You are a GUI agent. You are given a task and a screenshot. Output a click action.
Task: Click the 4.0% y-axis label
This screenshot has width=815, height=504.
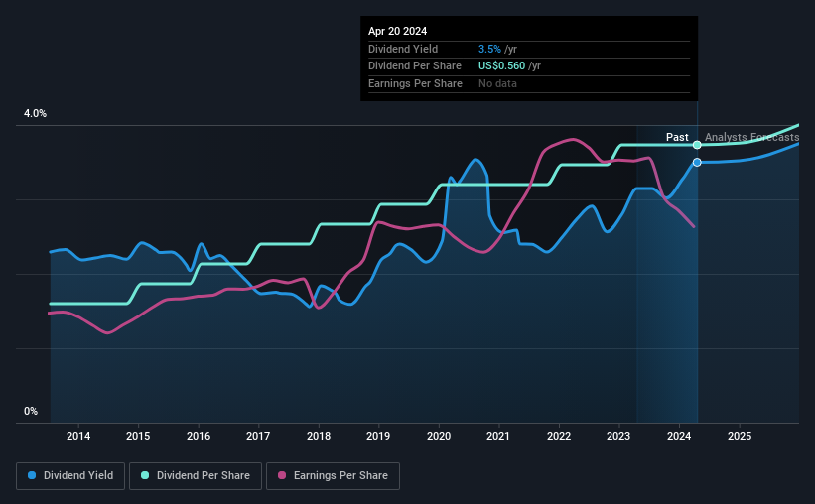click(x=36, y=114)
